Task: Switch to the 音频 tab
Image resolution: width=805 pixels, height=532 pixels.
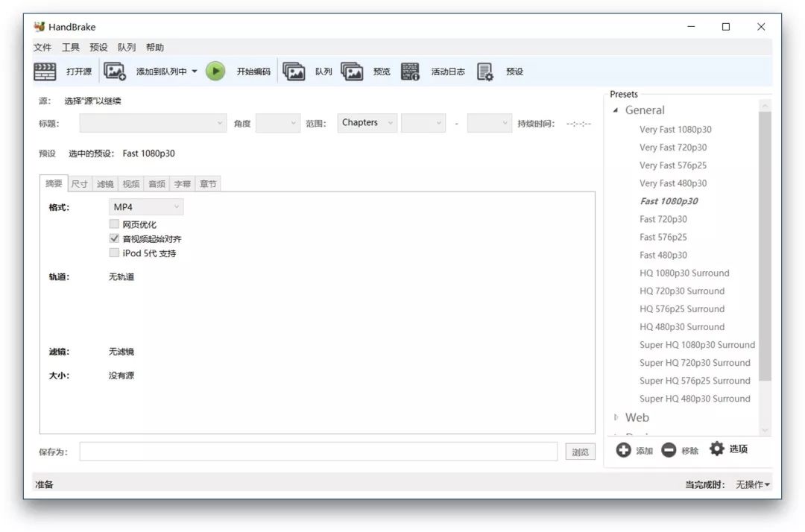Action: pyautogui.click(x=157, y=183)
